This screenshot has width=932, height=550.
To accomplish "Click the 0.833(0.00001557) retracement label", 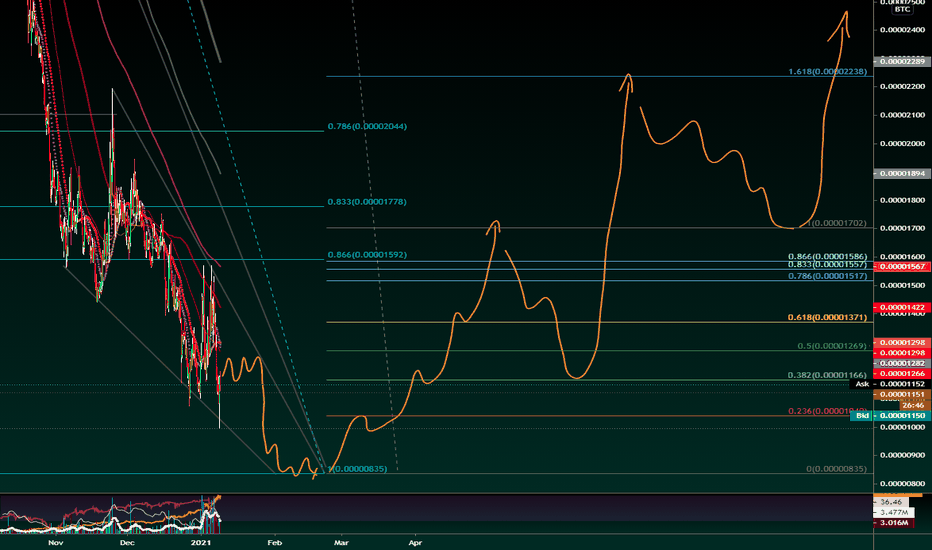I will pos(827,265).
